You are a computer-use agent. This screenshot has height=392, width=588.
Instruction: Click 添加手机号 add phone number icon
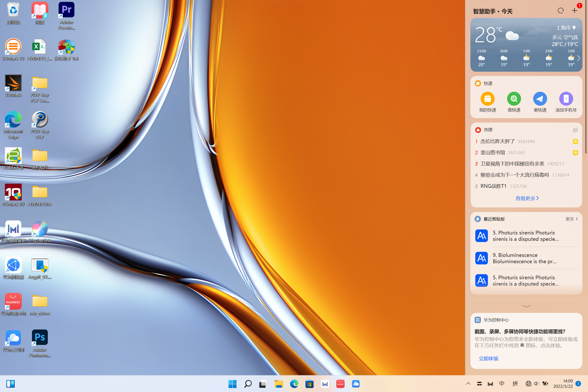coord(566,99)
